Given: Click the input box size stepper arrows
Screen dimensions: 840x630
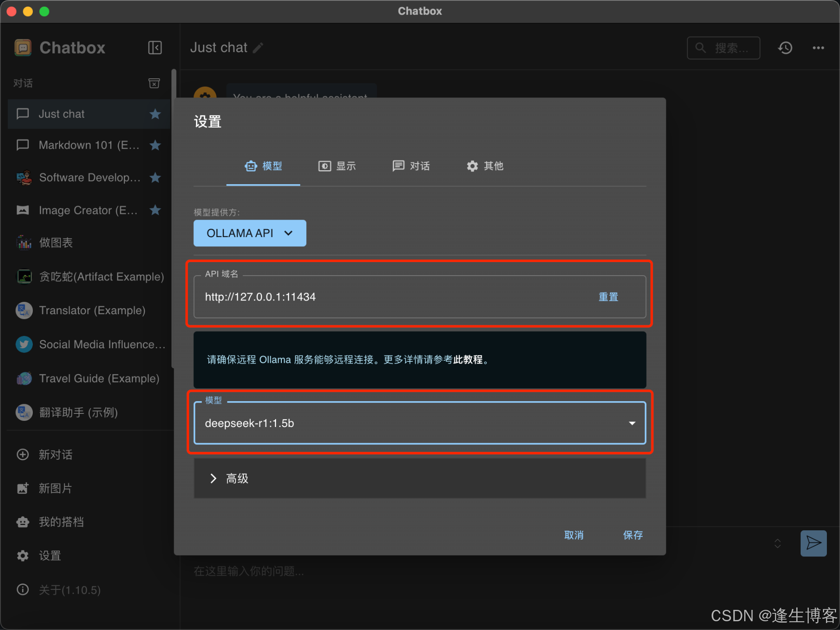Looking at the screenshot, I should click(777, 543).
